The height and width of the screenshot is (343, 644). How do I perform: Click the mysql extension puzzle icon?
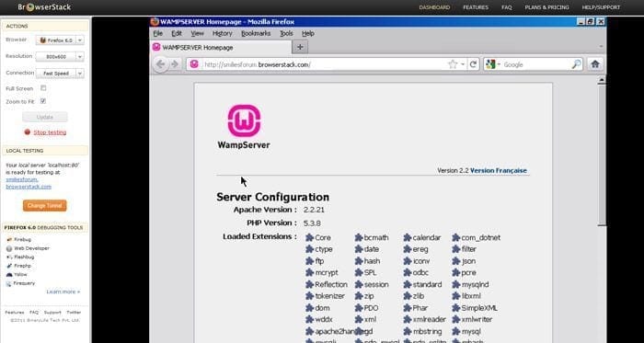coord(456,331)
